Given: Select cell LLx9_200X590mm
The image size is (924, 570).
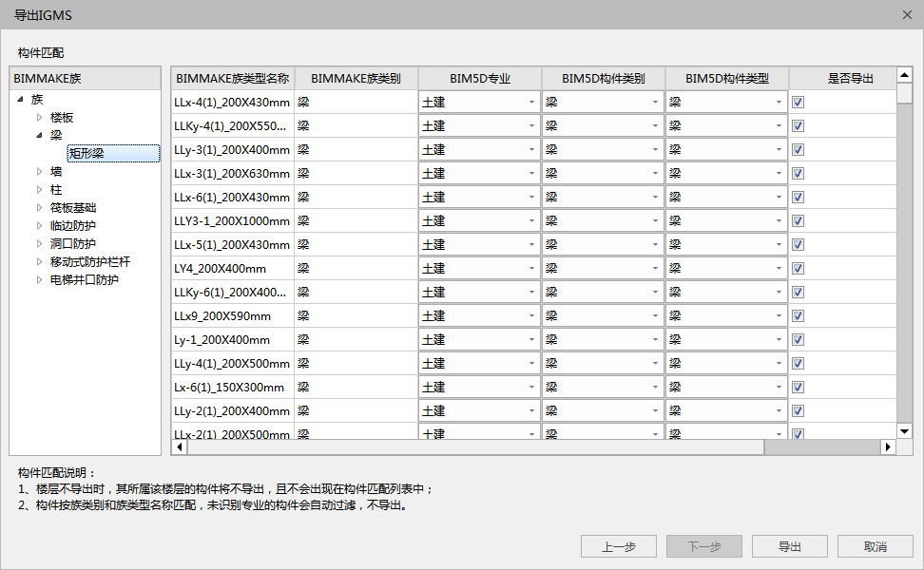Looking at the screenshot, I should pyautogui.click(x=233, y=315).
